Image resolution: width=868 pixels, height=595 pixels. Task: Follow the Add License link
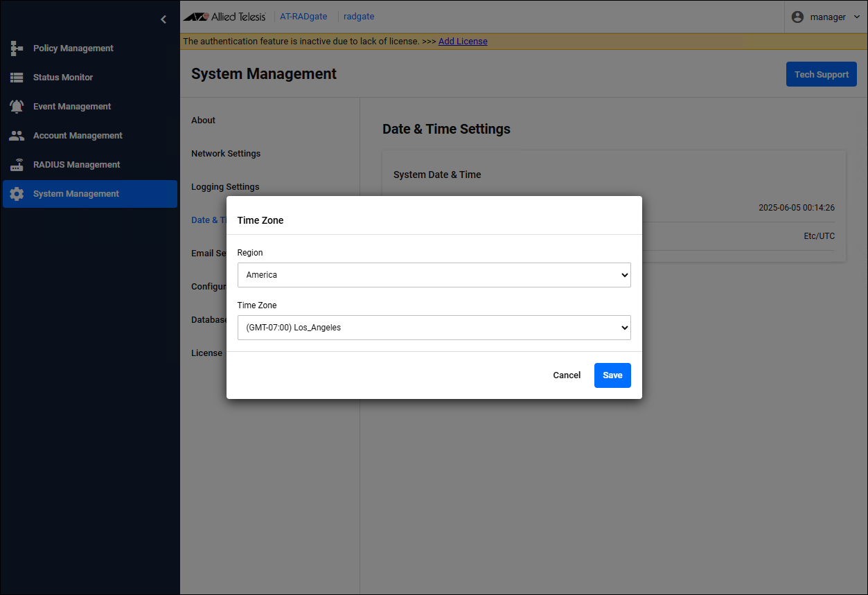tap(463, 42)
